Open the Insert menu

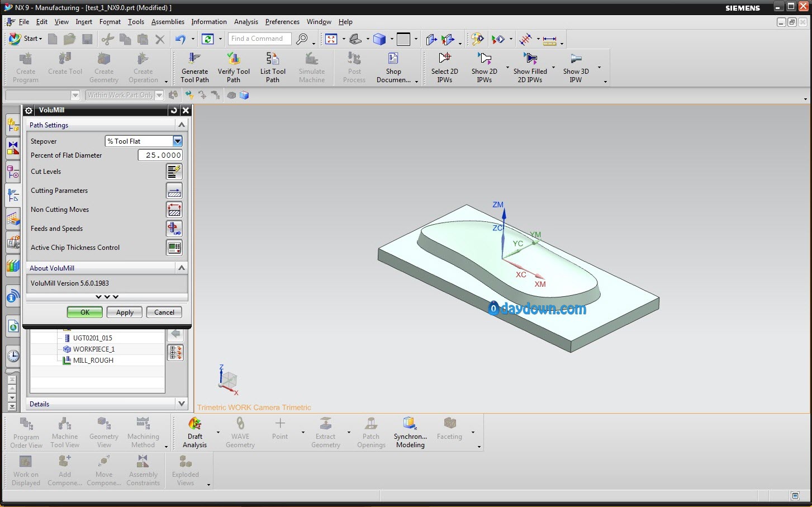[x=84, y=22]
